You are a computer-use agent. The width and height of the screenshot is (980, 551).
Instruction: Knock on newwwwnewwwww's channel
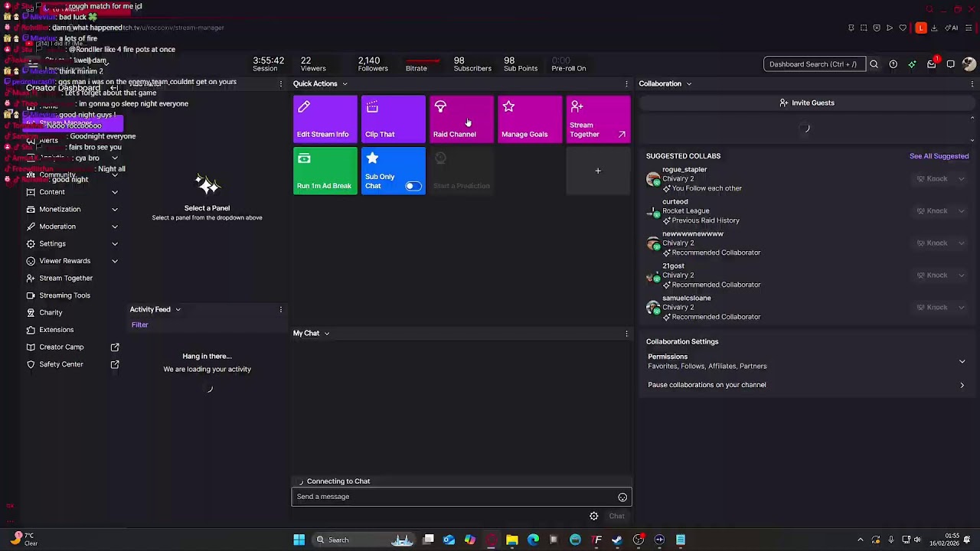pos(932,243)
